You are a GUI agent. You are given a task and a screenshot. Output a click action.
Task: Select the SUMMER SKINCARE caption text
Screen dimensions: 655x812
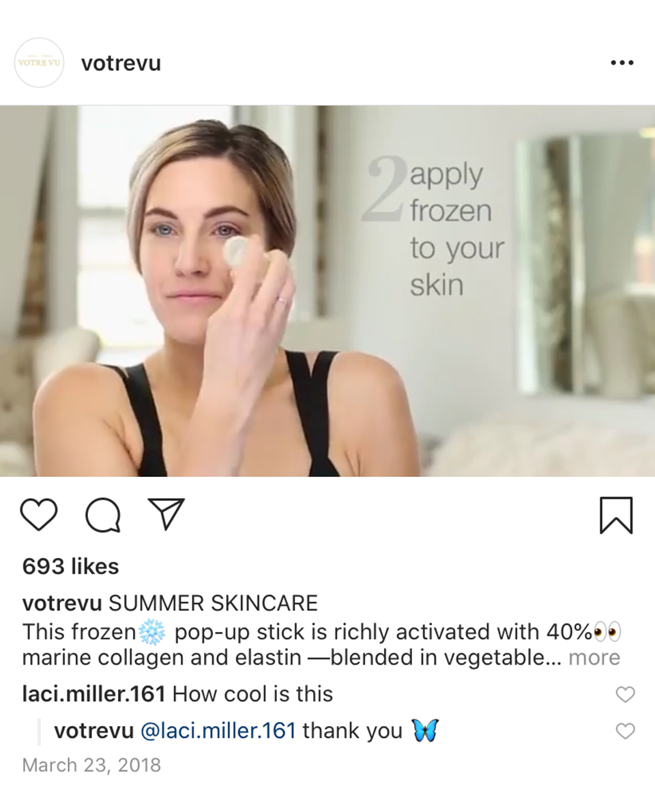click(213, 603)
